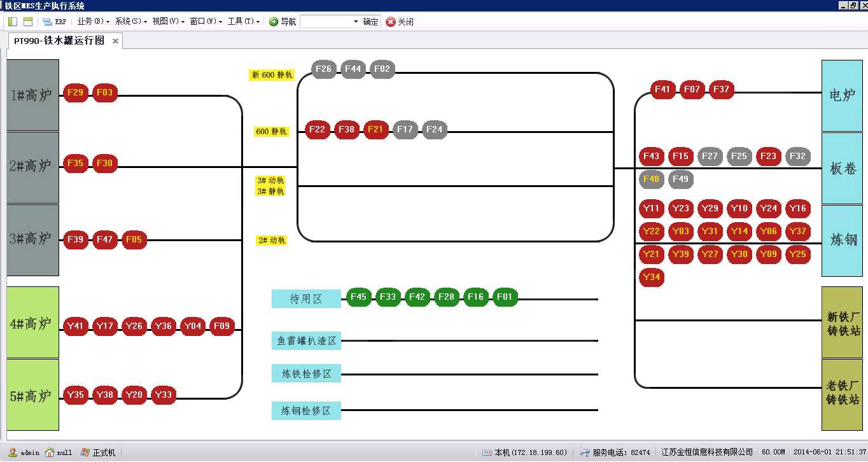This screenshot has width=868, height=462.
Task: Click the 本机 IP address status entry
Action: (524, 452)
